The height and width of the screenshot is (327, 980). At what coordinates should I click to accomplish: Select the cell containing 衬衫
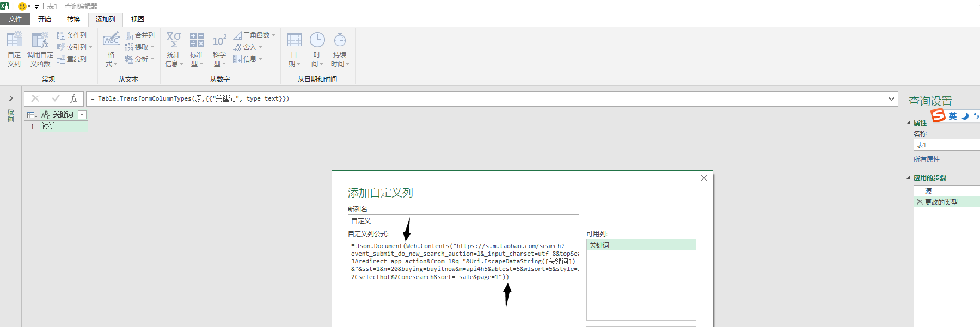(64, 126)
